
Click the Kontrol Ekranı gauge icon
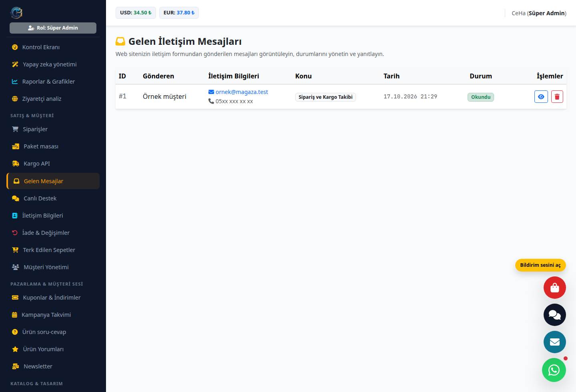coord(15,47)
